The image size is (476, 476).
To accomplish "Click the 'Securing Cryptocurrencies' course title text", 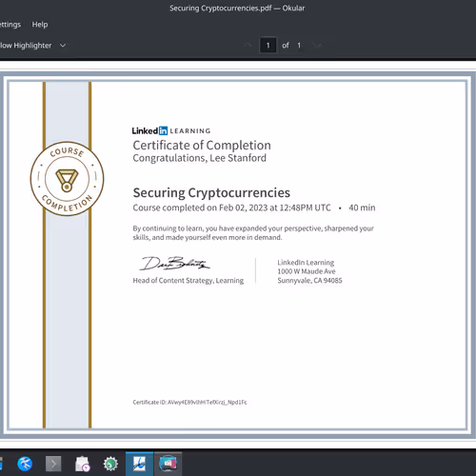I will pyautogui.click(x=211, y=192).
